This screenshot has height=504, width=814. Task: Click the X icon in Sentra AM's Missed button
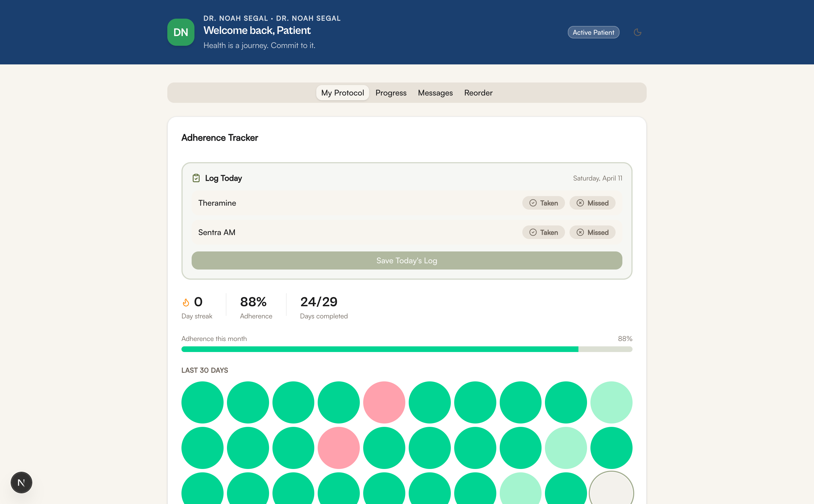pos(580,232)
